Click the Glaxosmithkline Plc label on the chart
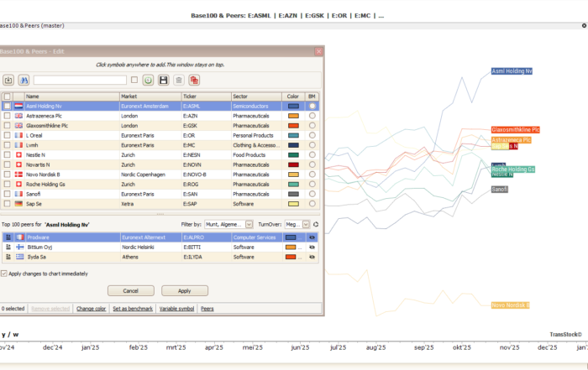Image resolution: width=588 pixels, height=370 pixels. pos(516,129)
